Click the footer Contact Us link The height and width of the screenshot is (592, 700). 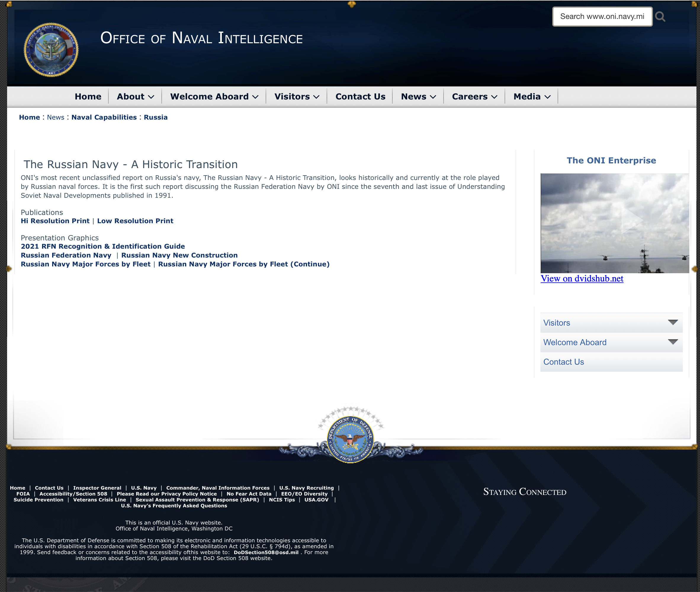point(49,488)
